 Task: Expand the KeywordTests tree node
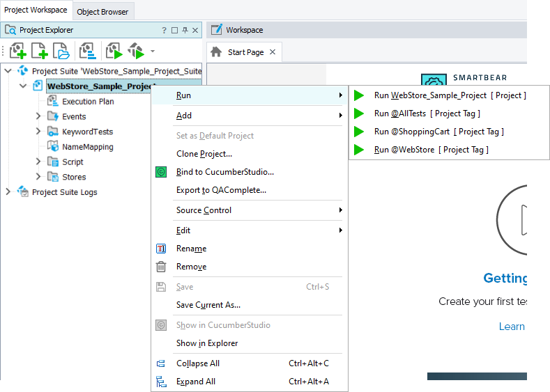38,132
